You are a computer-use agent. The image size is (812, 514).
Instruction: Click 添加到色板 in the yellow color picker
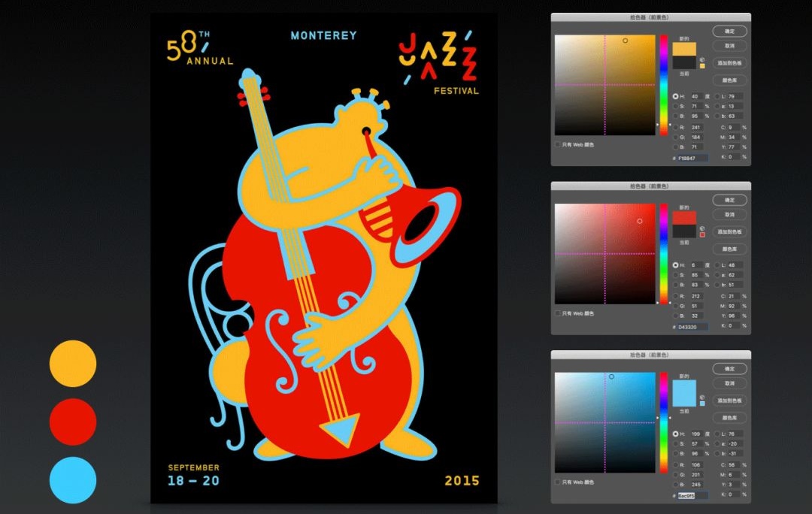pyautogui.click(x=730, y=63)
